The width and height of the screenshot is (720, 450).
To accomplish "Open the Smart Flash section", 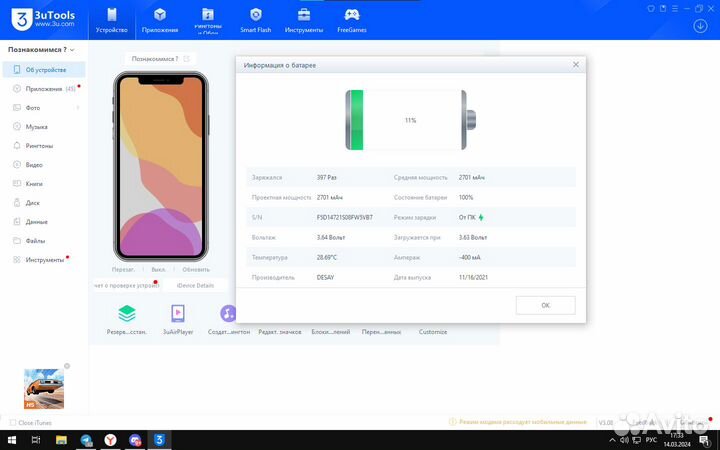I will (x=256, y=21).
